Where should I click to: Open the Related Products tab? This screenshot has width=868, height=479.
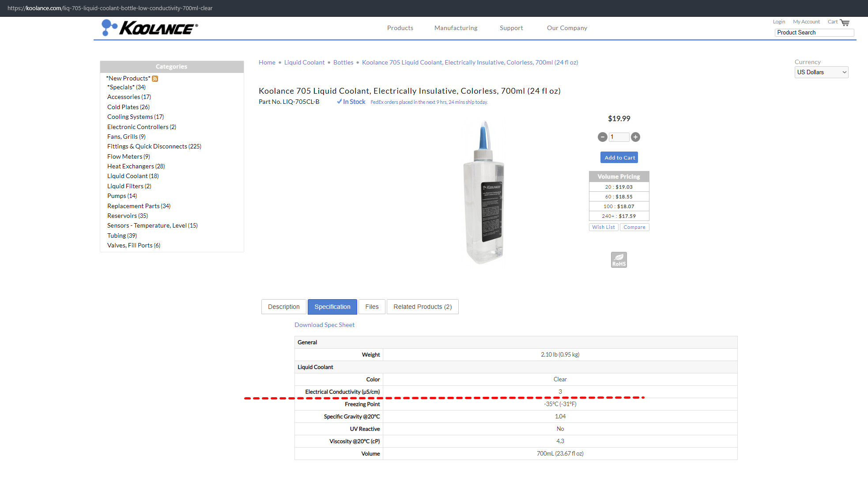point(423,307)
